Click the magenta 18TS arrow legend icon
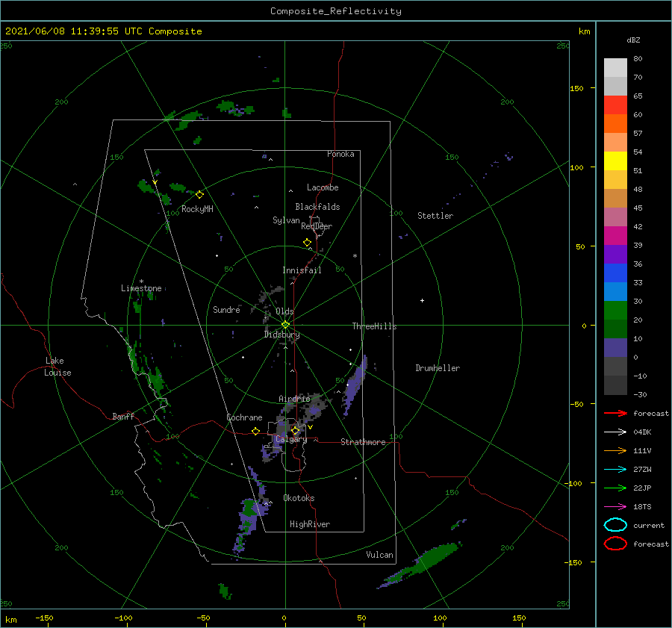Screen dimensions: 672x628 coord(615,507)
